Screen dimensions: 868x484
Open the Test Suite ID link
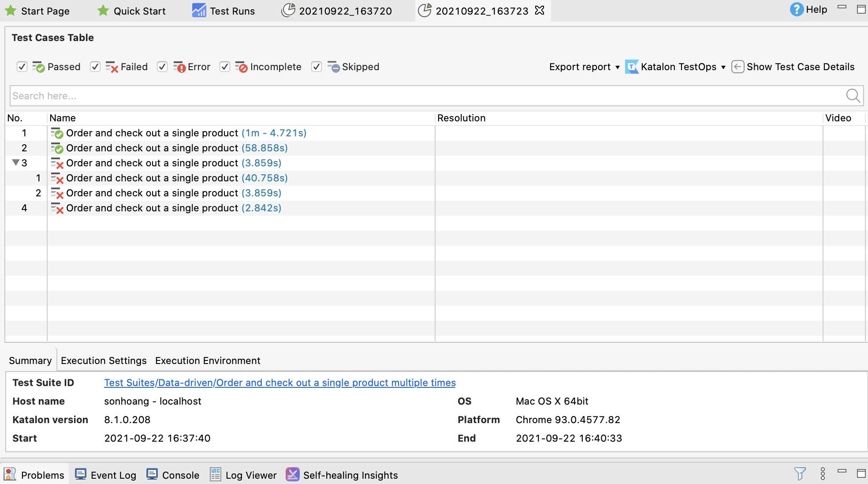pos(279,383)
